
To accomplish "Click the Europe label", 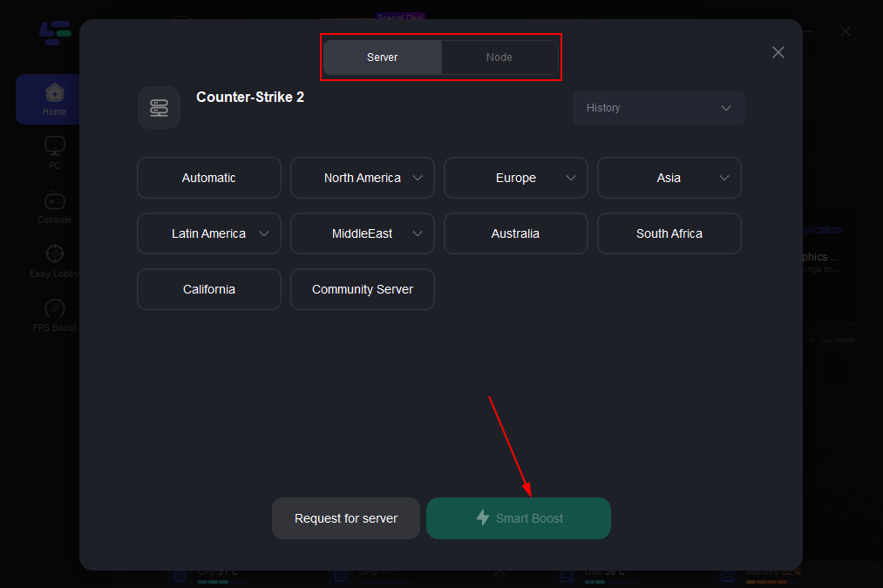I will pyautogui.click(x=516, y=178).
